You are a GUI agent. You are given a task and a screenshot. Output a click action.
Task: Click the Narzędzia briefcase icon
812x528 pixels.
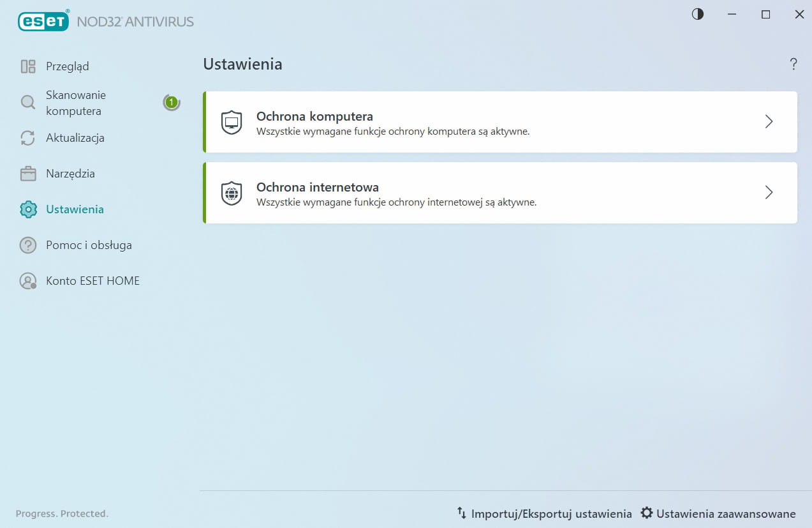tap(28, 174)
